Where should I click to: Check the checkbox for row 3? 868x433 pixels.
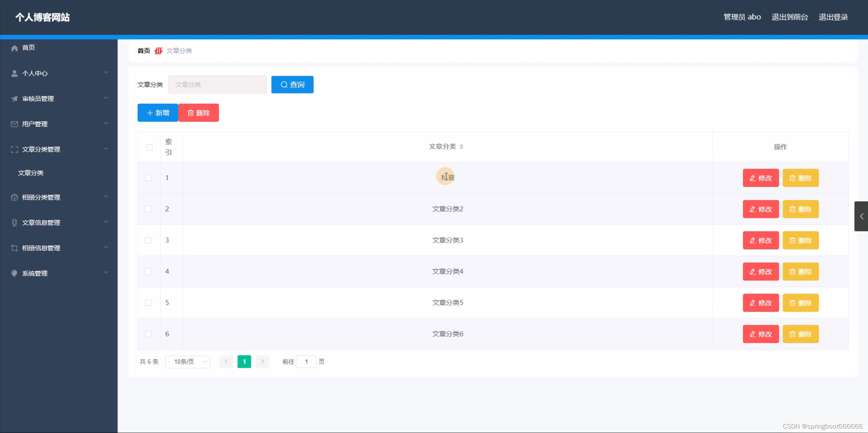pyautogui.click(x=148, y=240)
